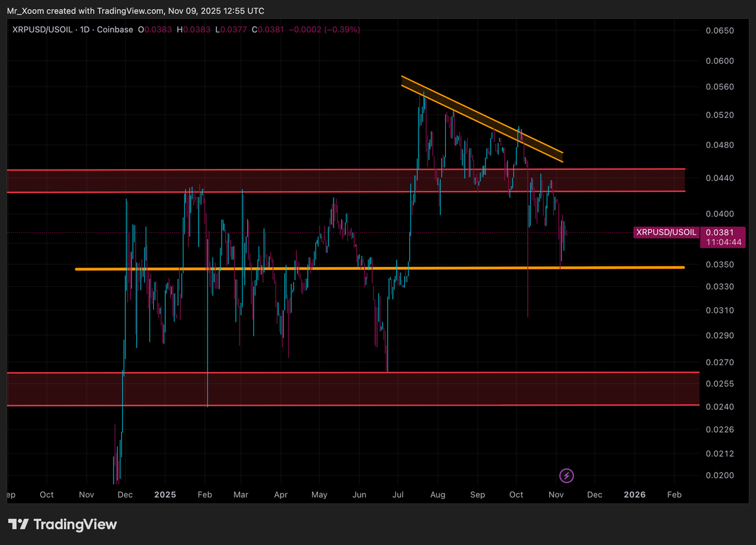
Task: Click the Nov 2024 label on time axis
Action: 86,495
